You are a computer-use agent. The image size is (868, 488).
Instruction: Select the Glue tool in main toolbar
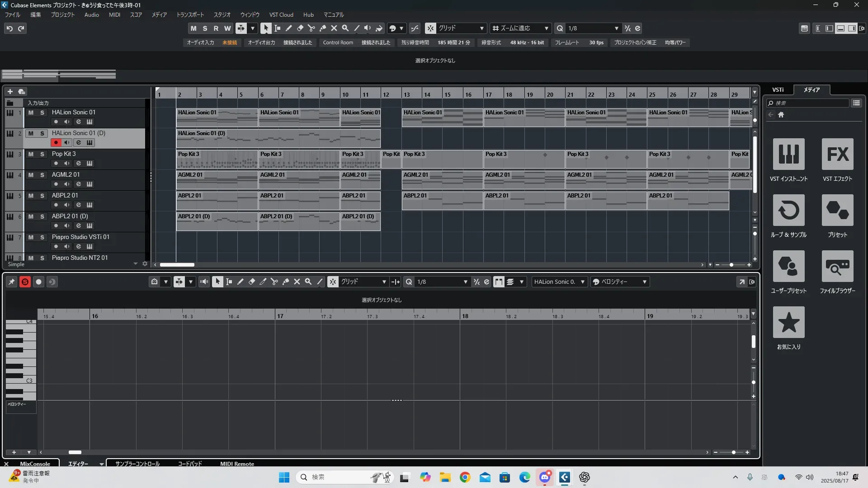pos(322,28)
